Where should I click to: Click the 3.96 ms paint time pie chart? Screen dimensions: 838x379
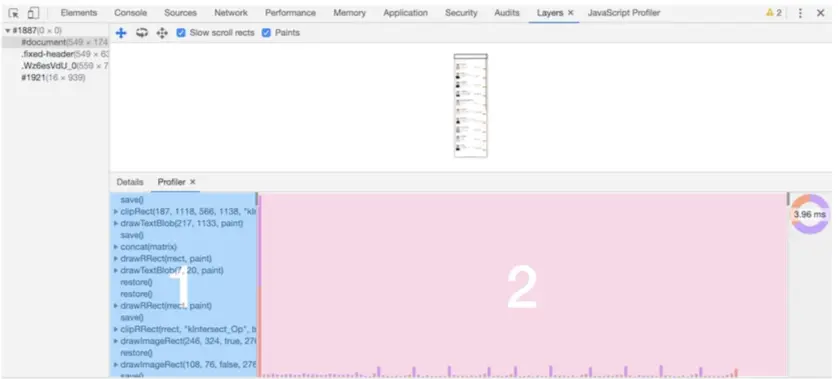click(x=810, y=214)
